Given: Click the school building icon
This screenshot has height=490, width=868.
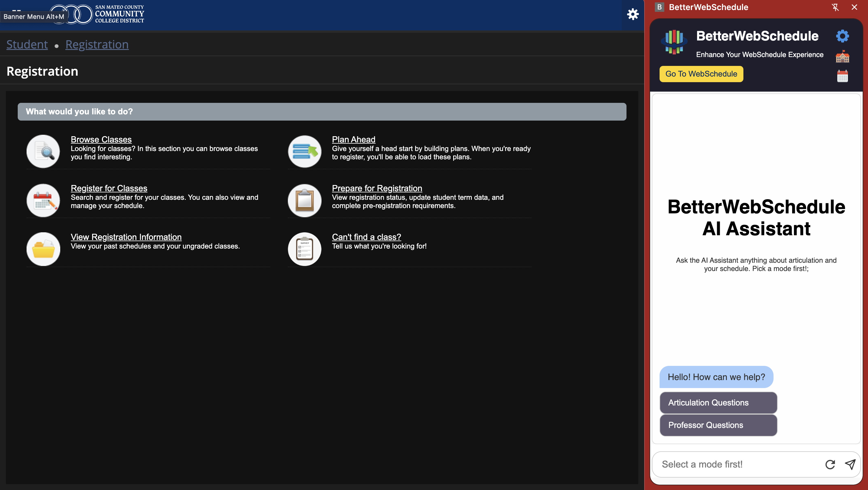Looking at the screenshot, I should click(842, 56).
